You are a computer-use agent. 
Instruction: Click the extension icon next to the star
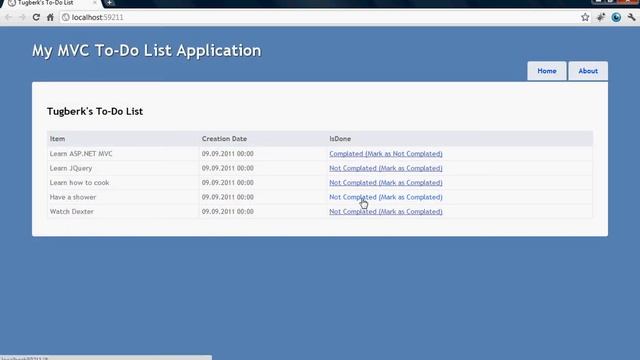pos(601,17)
